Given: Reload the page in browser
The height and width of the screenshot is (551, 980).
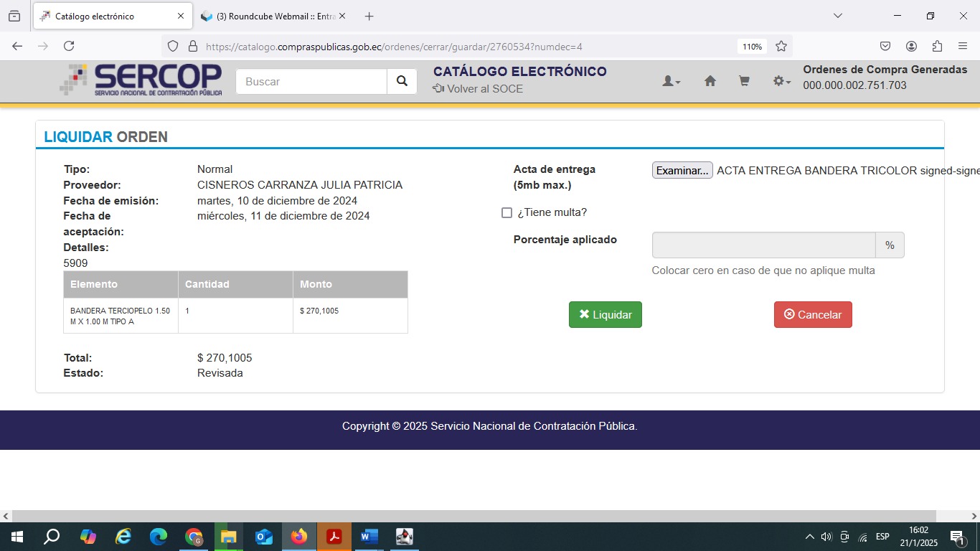Looking at the screenshot, I should coord(69,46).
